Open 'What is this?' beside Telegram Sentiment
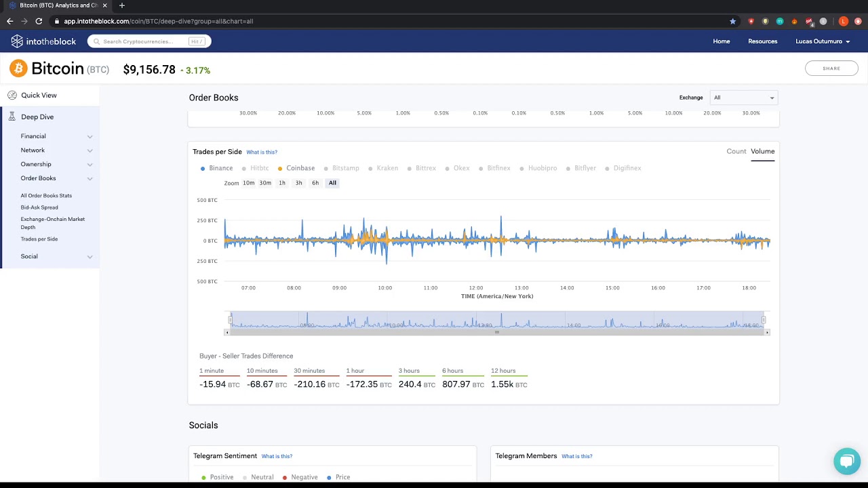Image resolution: width=868 pixels, height=488 pixels. [x=277, y=456]
